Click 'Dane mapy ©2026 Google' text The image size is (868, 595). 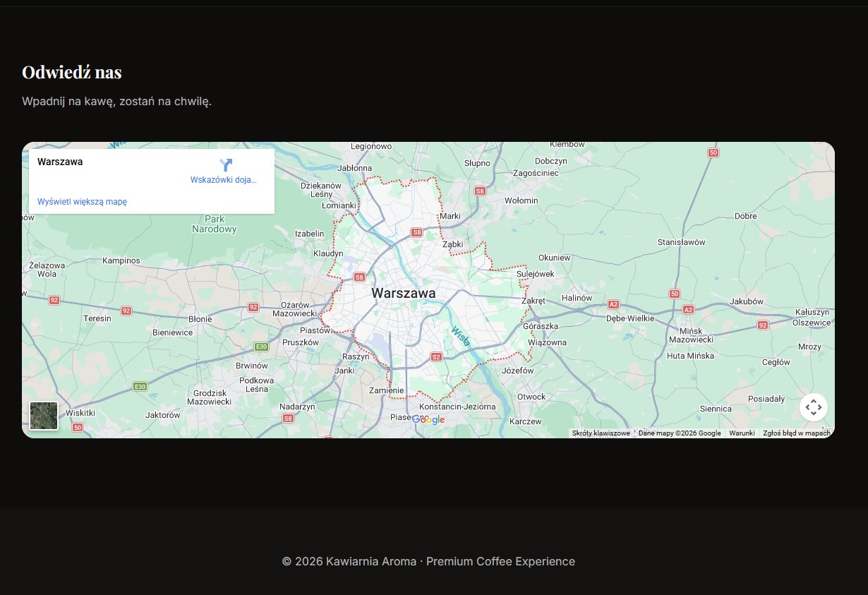[x=680, y=433]
